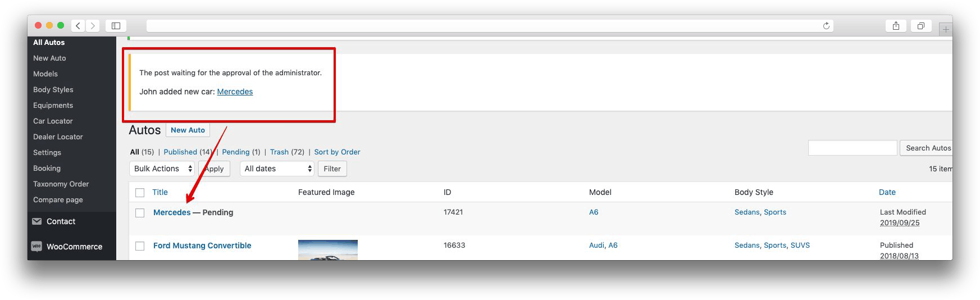
Task: Open Contact menu item
Action: 61,221
